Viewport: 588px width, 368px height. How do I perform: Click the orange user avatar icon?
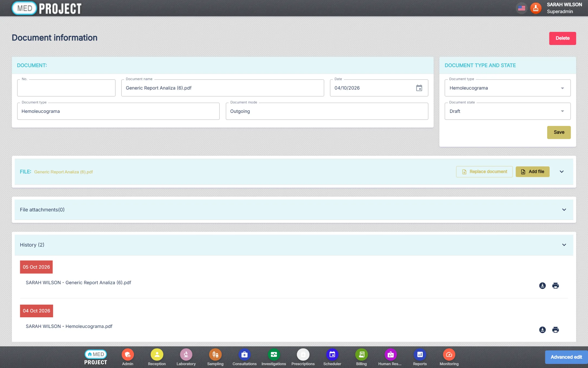(x=536, y=8)
